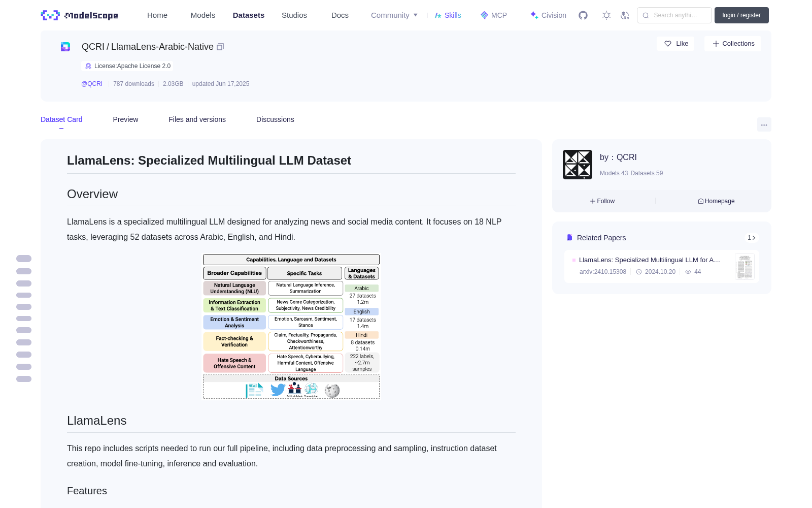Click the search magnifier icon
Viewport: 812px width, 508px height.
pos(646,15)
